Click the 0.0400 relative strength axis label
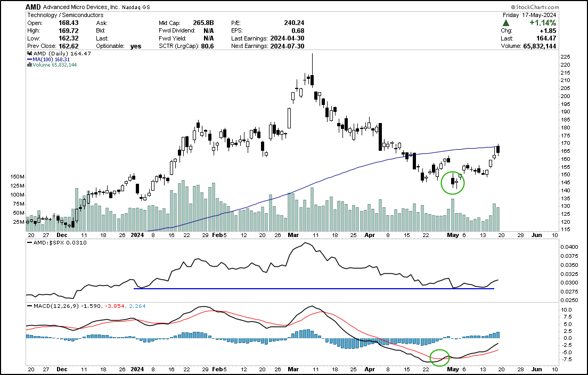 pyautogui.click(x=569, y=247)
